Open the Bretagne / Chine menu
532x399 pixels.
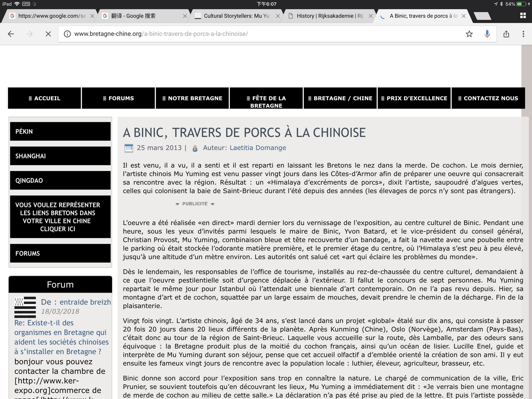[340, 98]
